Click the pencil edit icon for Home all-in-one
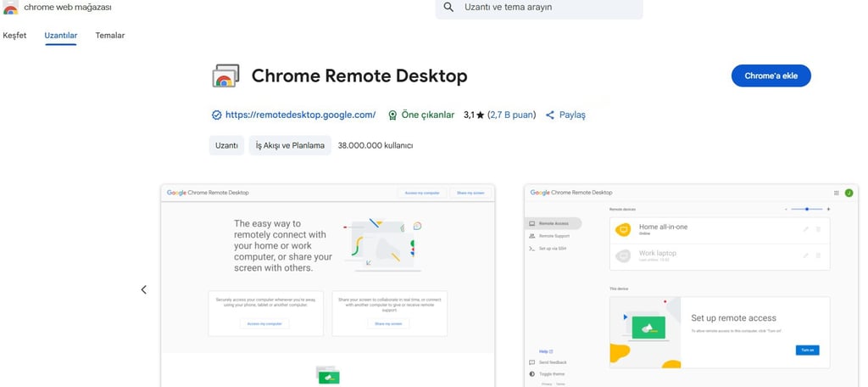The width and height of the screenshot is (868, 387). coord(805,229)
